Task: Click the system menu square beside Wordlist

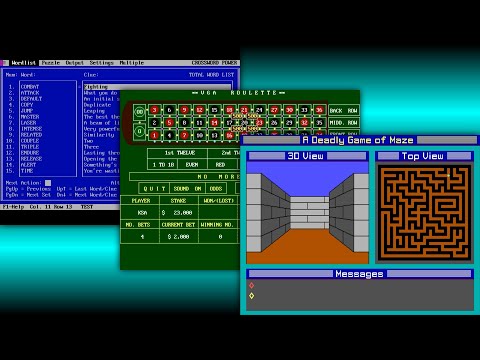Action: pos(5,63)
